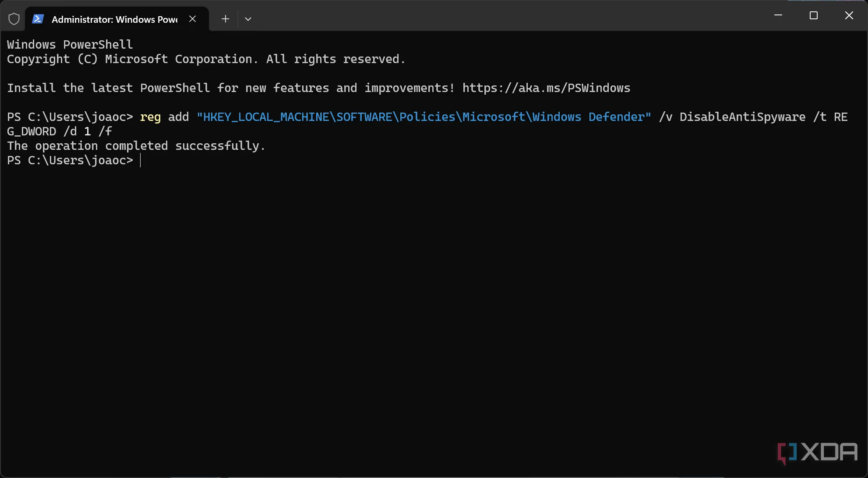The height and width of the screenshot is (478, 868).
Task: Open a new tab with plus button
Action: click(x=225, y=19)
